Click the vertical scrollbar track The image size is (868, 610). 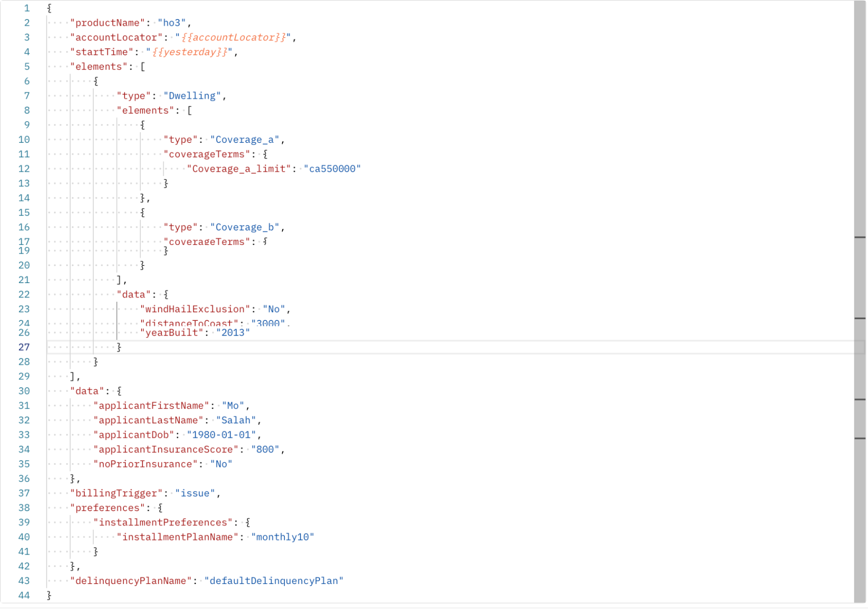pos(860,130)
